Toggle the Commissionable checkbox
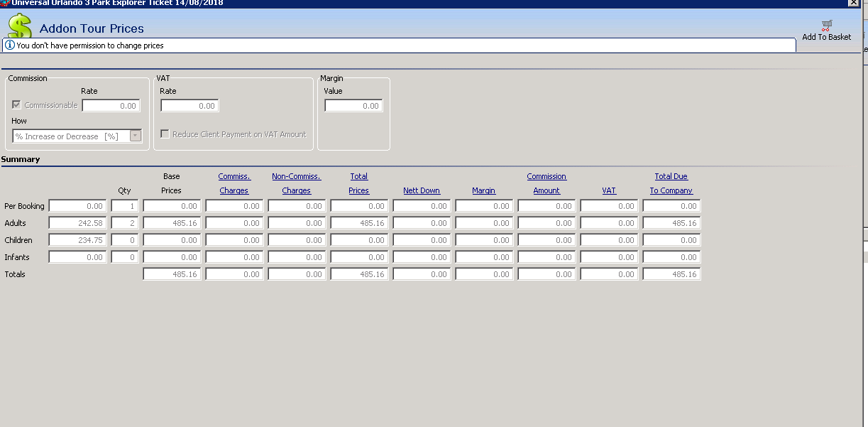The height and width of the screenshot is (427, 868). point(17,105)
